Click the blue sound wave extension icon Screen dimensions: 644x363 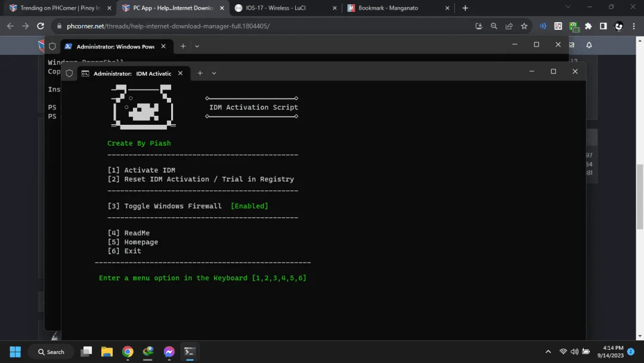(543, 26)
